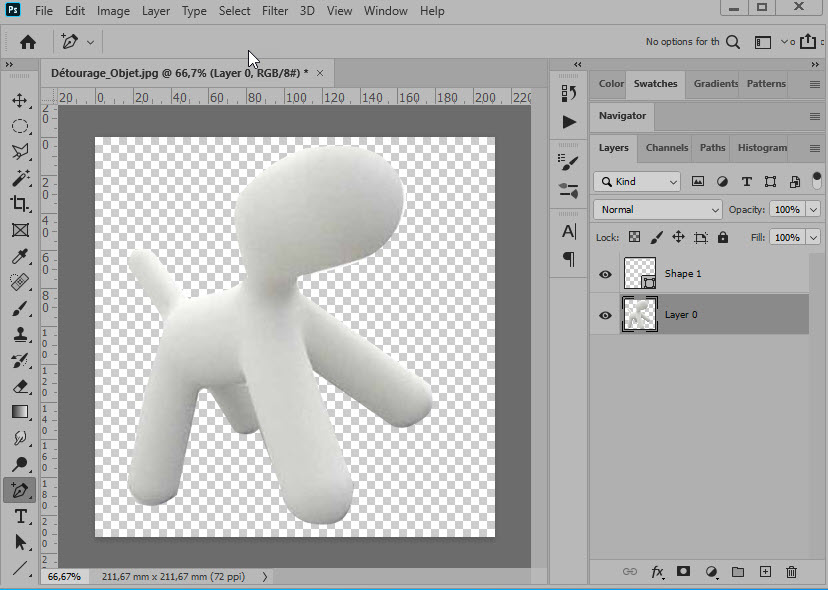Open the Paragraph panel icon
This screenshot has height=590, width=828.
pyautogui.click(x=569, y=258)
